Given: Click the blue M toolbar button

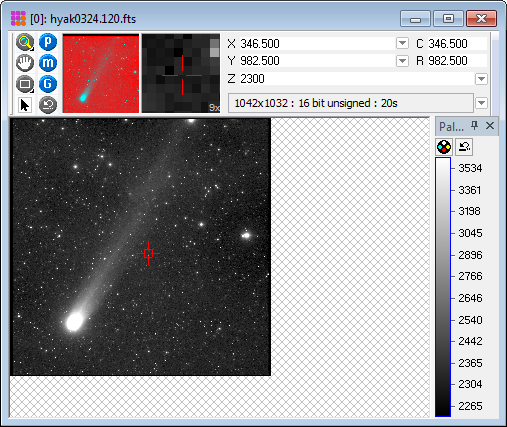Looking at the screenshot, I should pos(48,63).
